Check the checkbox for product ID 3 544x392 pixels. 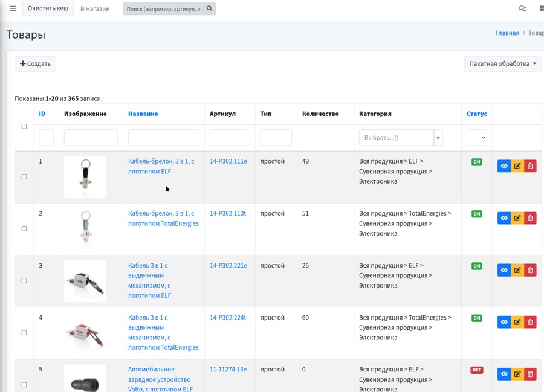click(x=24, y=281)
